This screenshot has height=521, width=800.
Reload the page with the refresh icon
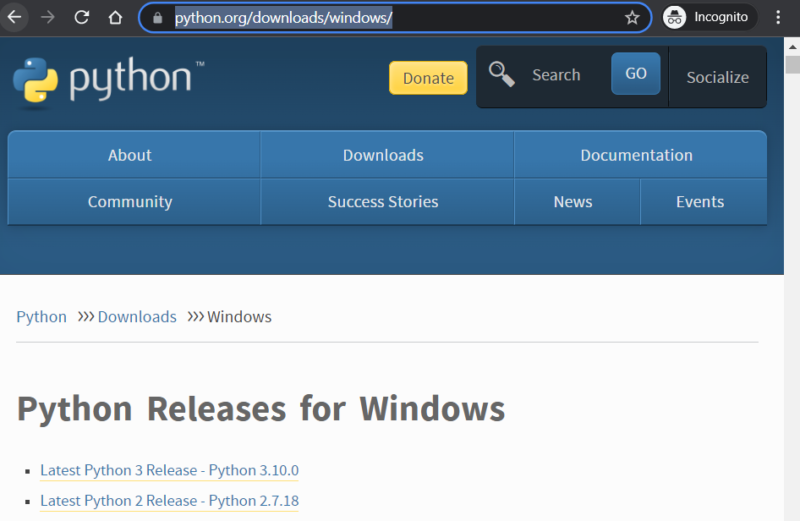(x=82, y=17)
